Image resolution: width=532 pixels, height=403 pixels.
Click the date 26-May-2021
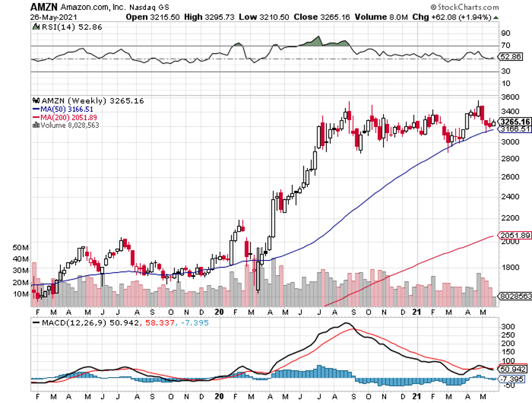pos(54,17)
